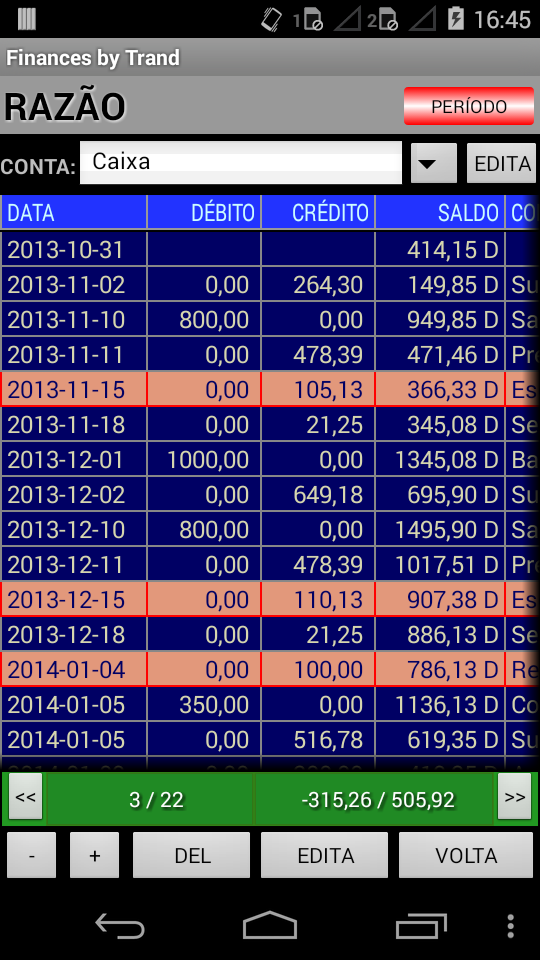This screenshot has width=540, height=960.
Task: Select the DÉBITO column header
Action: click(x=204, y=212)
